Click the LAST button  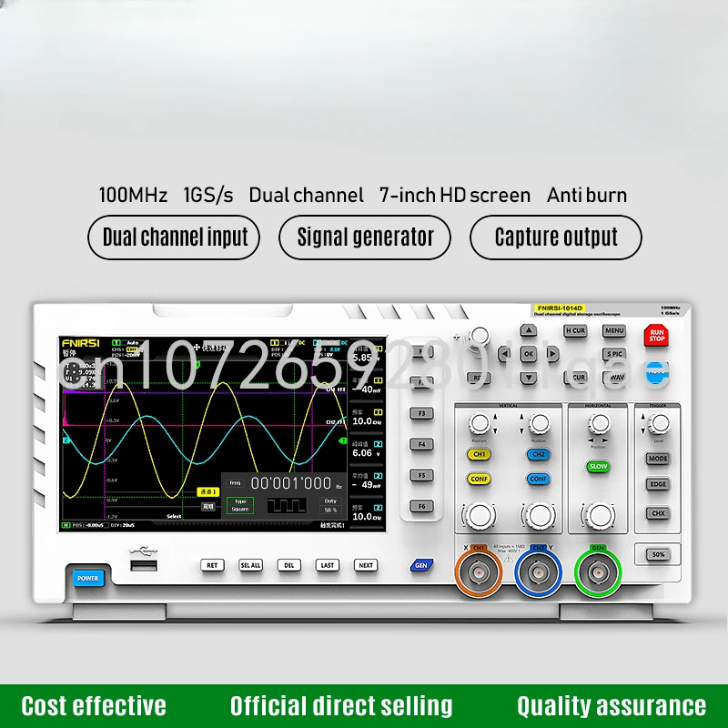(328, 565)
